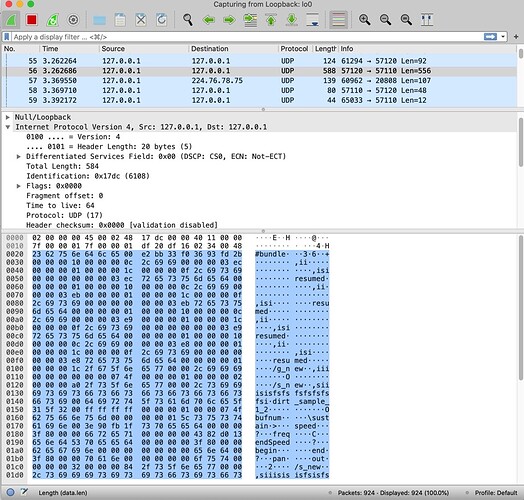This screenshot has width=524, height=500.
Task: Expand the Null/Loopback tree node
Action: (x=7, y=117)
